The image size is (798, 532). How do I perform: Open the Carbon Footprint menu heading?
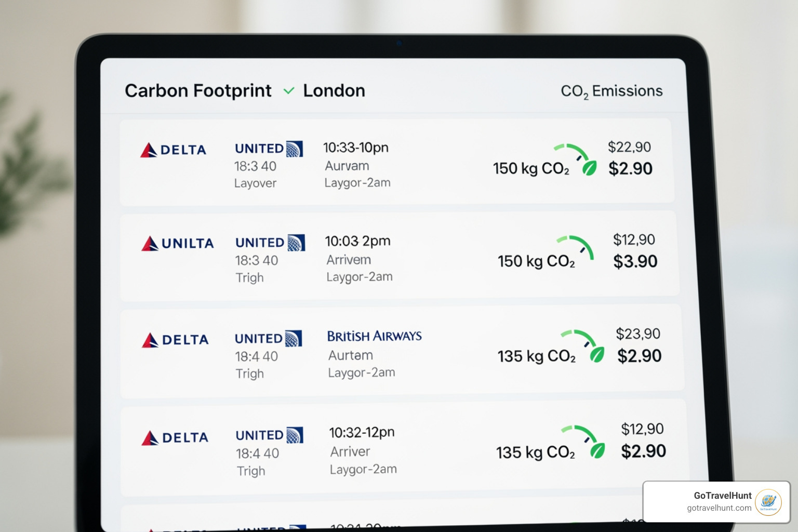pyautogui.click(x=198, y=90)
